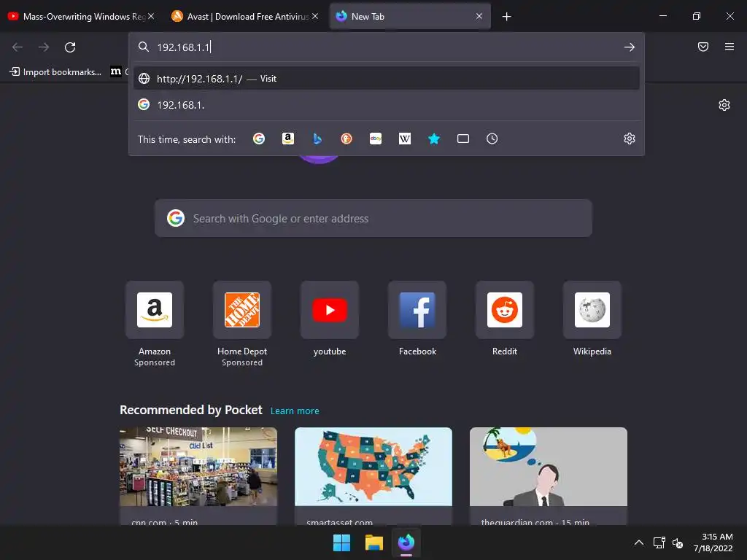Click the muted volume tray icon

pyautogui.click(x=678, y=542)
